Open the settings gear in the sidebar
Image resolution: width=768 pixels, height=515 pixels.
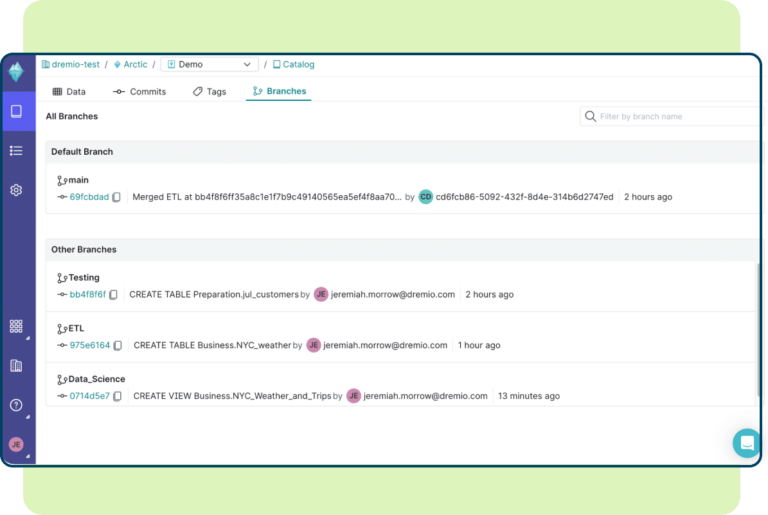pyautogui.click(x=16, y=190)
